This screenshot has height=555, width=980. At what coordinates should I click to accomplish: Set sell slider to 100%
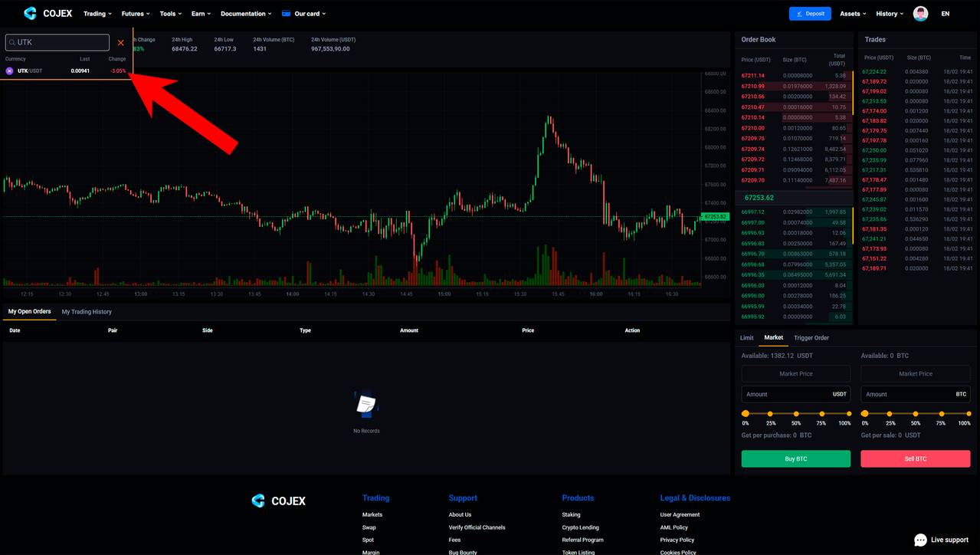click(x=967, y=414)
